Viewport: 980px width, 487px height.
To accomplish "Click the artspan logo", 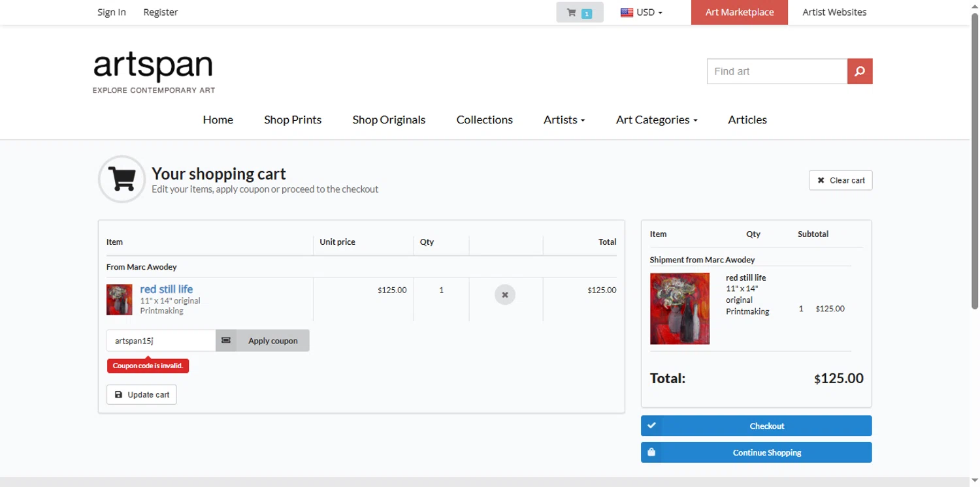I will [154, 72].
